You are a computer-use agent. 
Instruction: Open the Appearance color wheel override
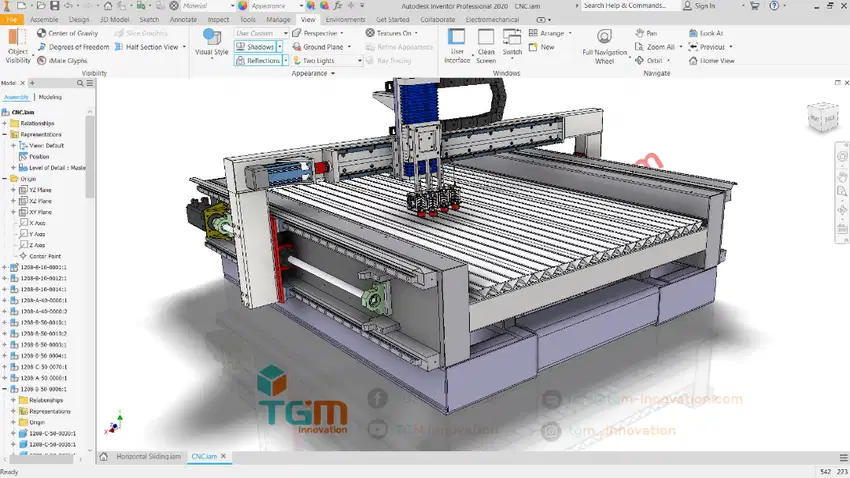coord(241,6)
